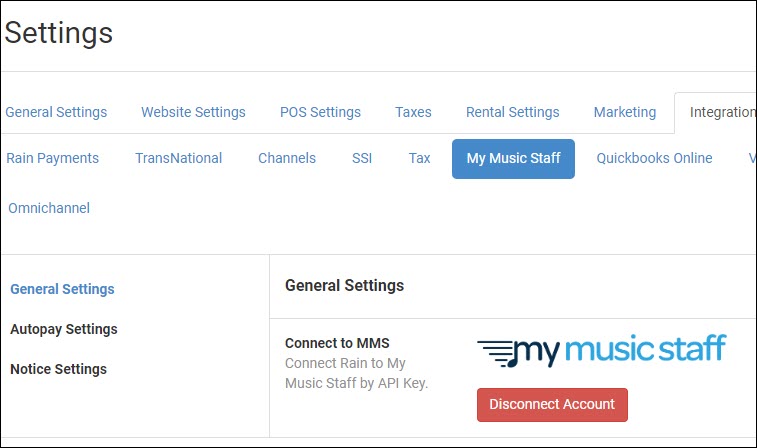Open Autopay Settings in the sidebar

pos(64,329)
